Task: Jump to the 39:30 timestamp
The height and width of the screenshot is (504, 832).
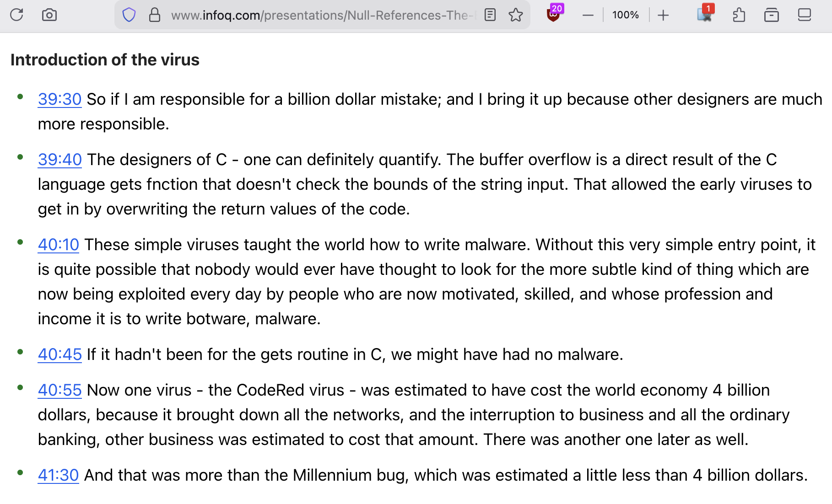Action: click(x=59, y=99)
